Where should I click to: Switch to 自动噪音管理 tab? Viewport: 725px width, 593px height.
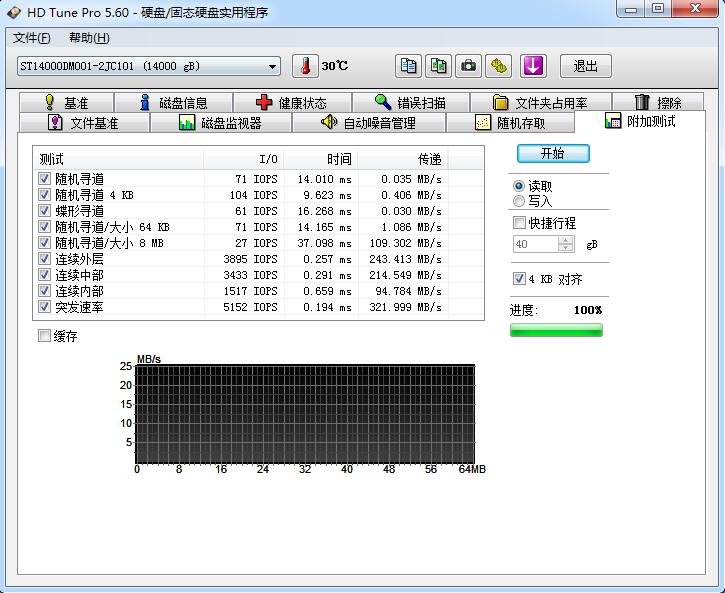click(369, 122)
